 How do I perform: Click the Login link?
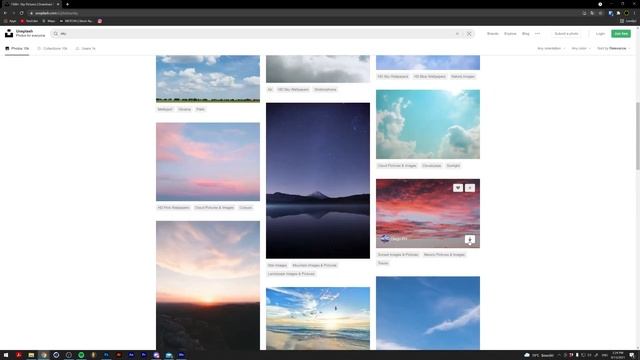600,33
